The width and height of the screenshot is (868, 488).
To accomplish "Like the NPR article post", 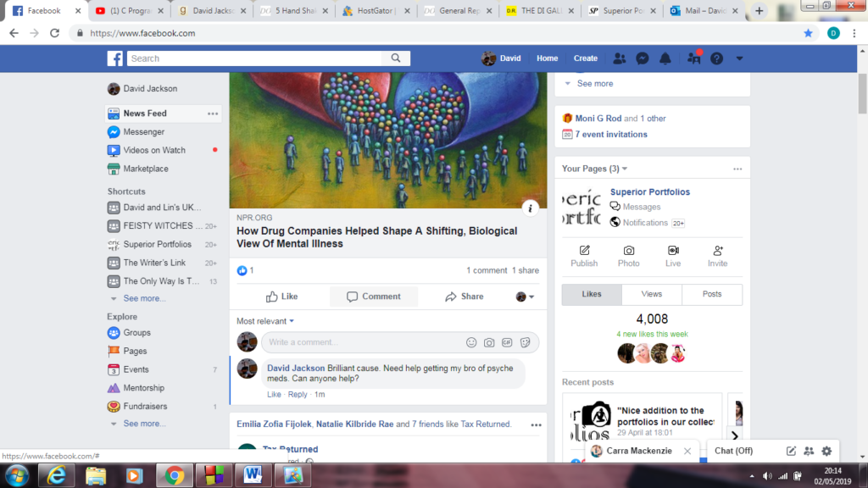I will click(x=281, y=297).
